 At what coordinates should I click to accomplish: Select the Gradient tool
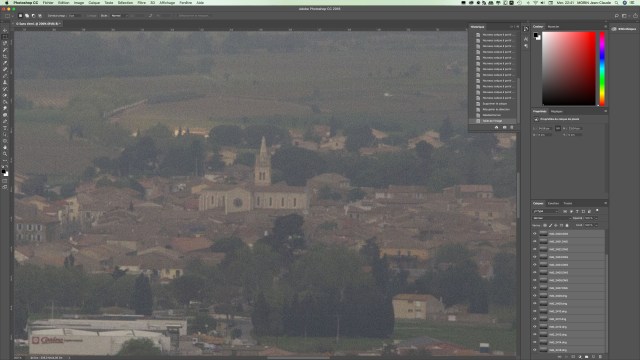pos(5,102)
